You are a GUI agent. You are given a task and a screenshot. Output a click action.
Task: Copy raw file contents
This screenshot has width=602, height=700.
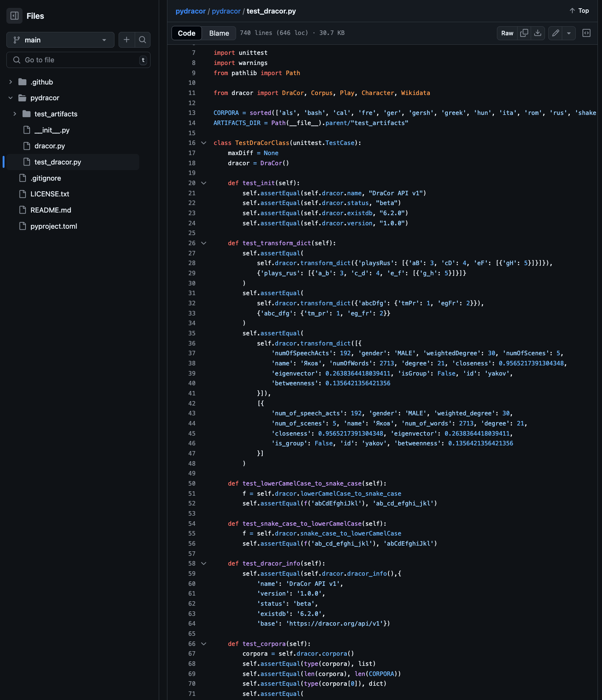pos(524,33)
